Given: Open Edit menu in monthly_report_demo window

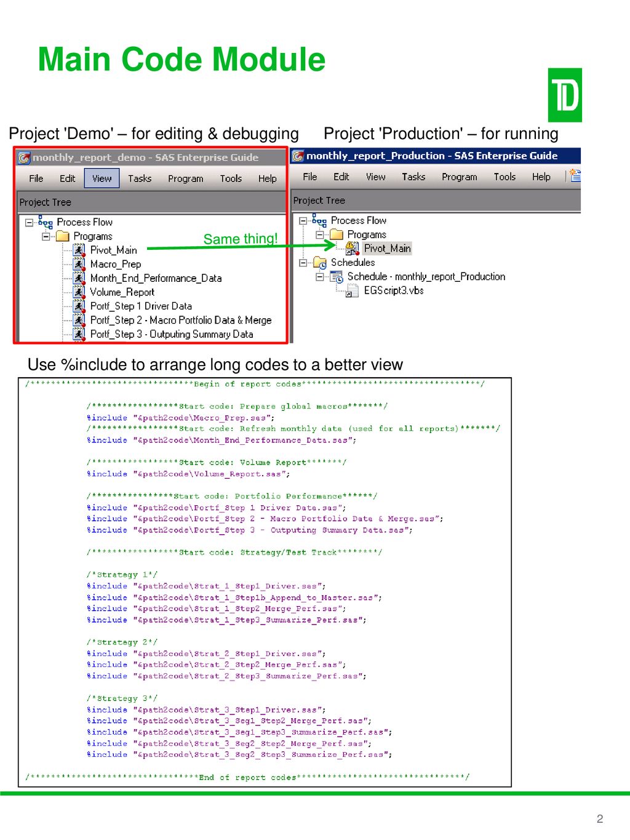Looking at the screenshot, I should pos(67,178).
